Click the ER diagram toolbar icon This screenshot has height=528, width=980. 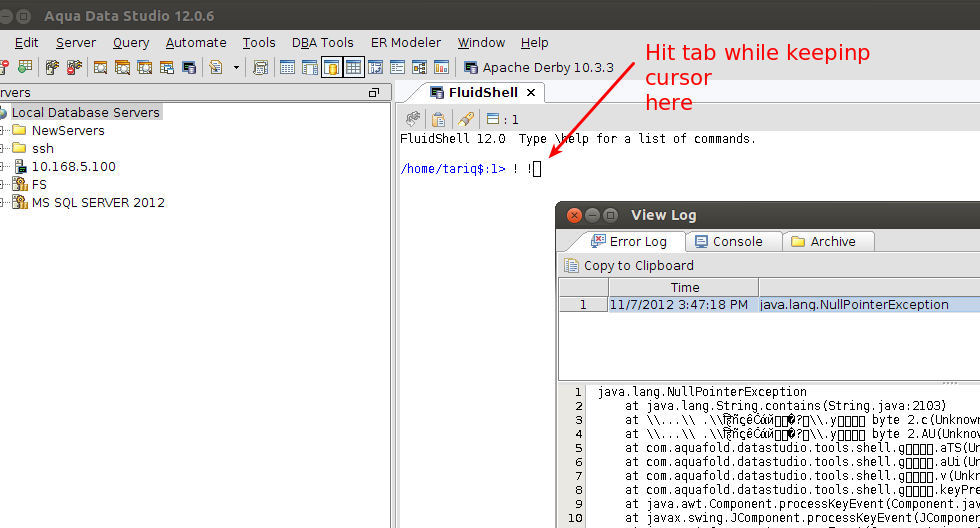419,67
